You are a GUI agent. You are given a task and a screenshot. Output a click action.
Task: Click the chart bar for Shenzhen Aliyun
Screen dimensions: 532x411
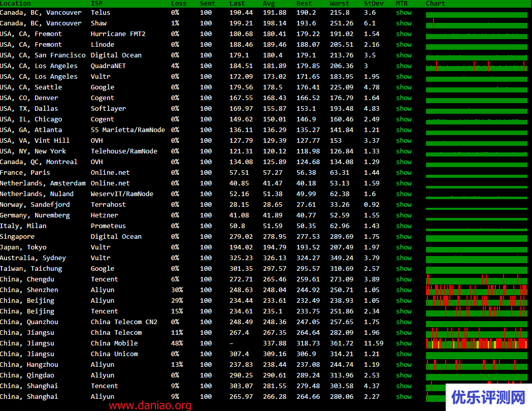(477, 290)
